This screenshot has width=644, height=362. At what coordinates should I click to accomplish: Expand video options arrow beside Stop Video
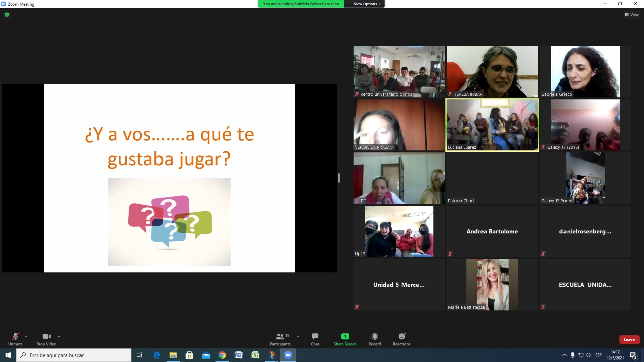[59, 337]
